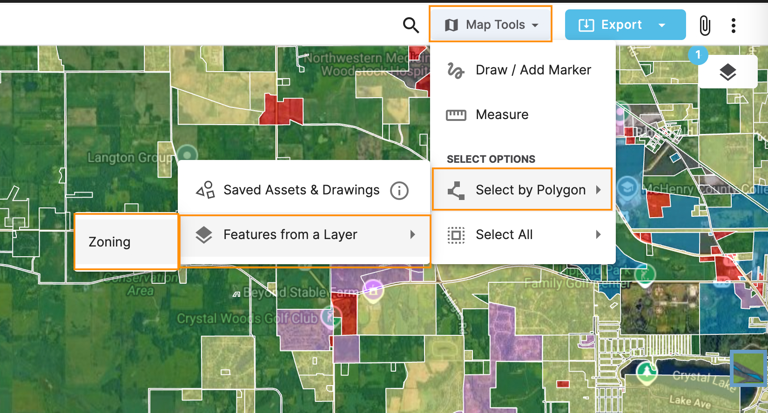Click the Northwestern Medicine Woodstock Hospital label

pos(366,64)
